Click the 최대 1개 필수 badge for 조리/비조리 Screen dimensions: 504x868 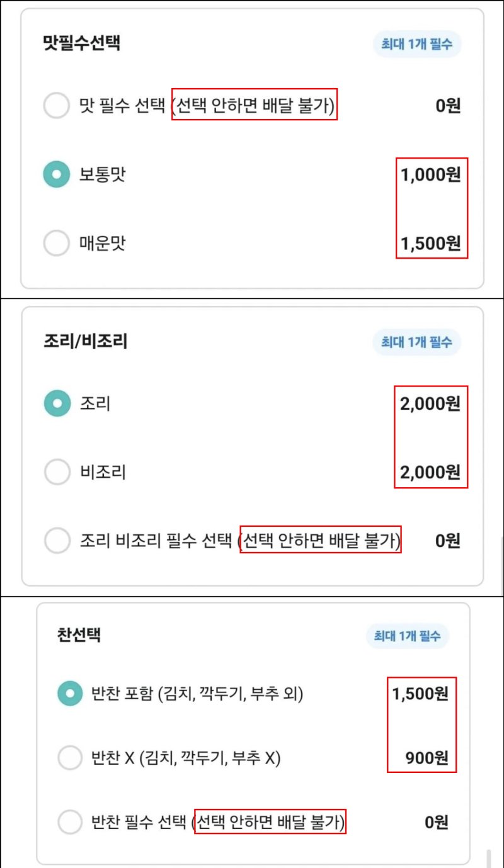[417, 342]
